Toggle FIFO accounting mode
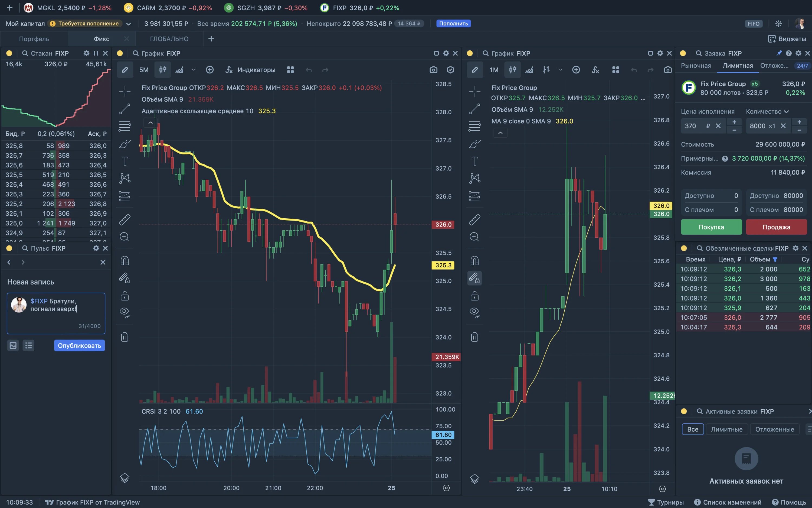The width and height of the screenshot is (812, 508). (754, 24)
